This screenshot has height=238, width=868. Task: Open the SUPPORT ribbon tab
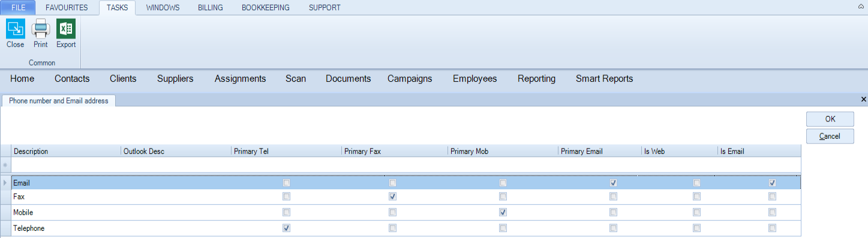325,8
